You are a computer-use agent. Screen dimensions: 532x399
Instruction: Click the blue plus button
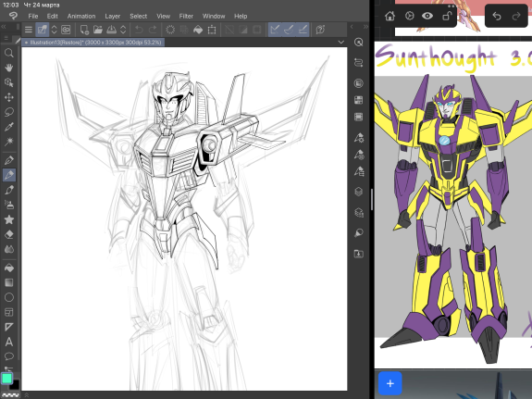click(x=390, y=383)
